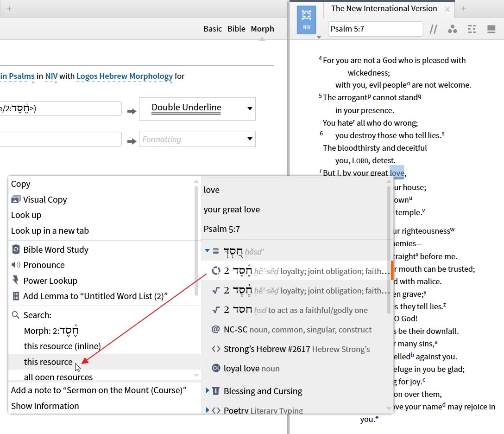Select first root icon entry hě'·sěd
This screenshot has width=504, height=434.
296,291
